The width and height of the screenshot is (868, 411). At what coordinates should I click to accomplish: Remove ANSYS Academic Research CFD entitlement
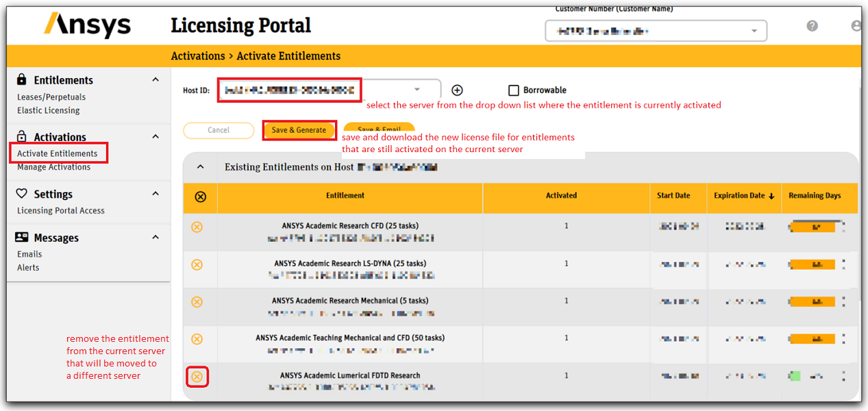tap(197, 227)
